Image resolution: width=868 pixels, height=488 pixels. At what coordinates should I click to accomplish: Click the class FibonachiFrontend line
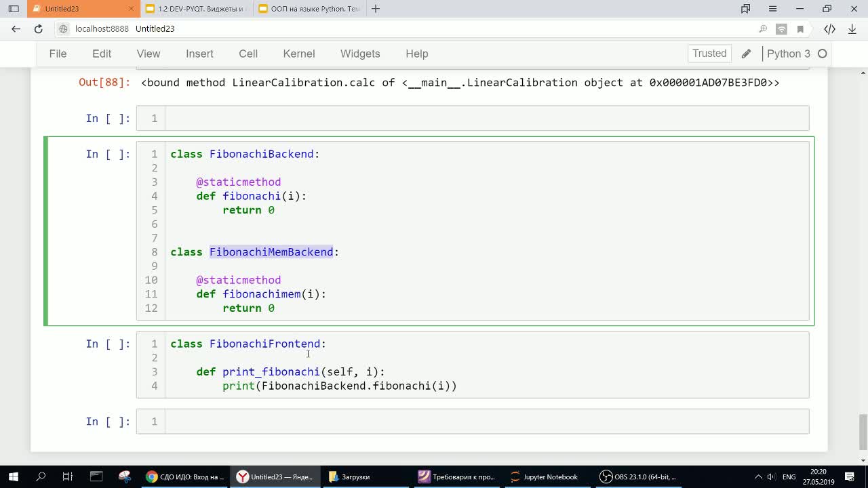pos(248,344)
